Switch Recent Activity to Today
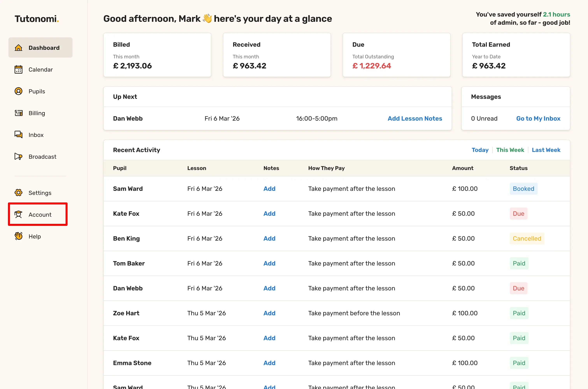The height and width of the screenshot is (389, 588). (x=480, y=150)
